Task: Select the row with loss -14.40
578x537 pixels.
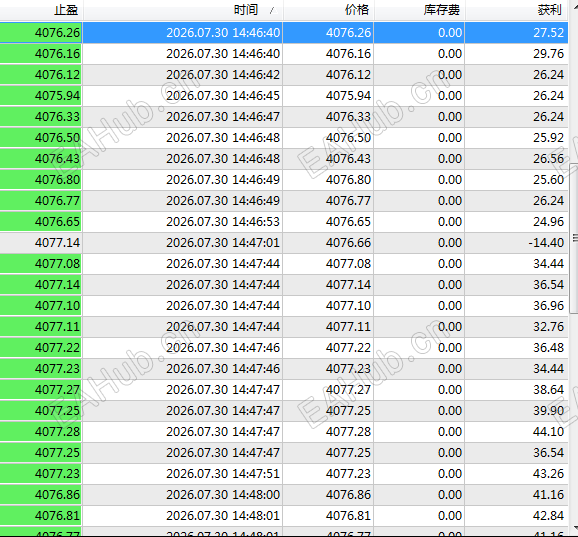Action: (x=284, y=243)
